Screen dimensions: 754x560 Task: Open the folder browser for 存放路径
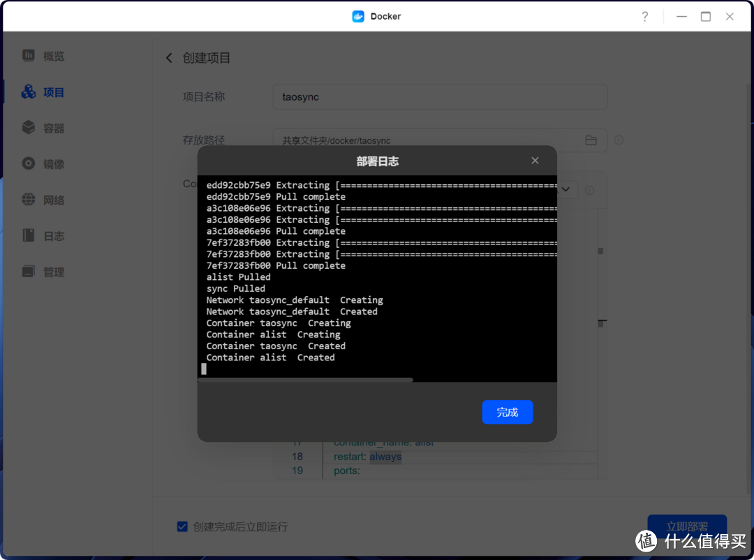(x=591, y=140)
